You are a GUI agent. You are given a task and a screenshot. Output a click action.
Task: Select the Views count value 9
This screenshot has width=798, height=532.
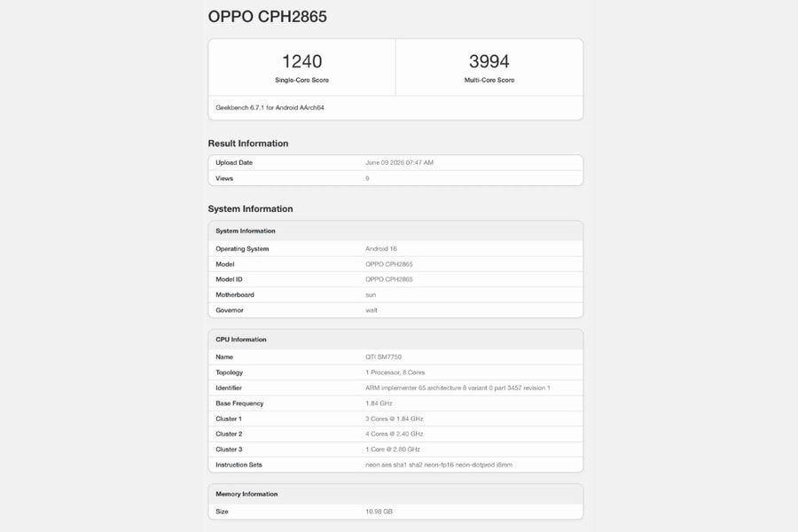[x=367, y=178]
